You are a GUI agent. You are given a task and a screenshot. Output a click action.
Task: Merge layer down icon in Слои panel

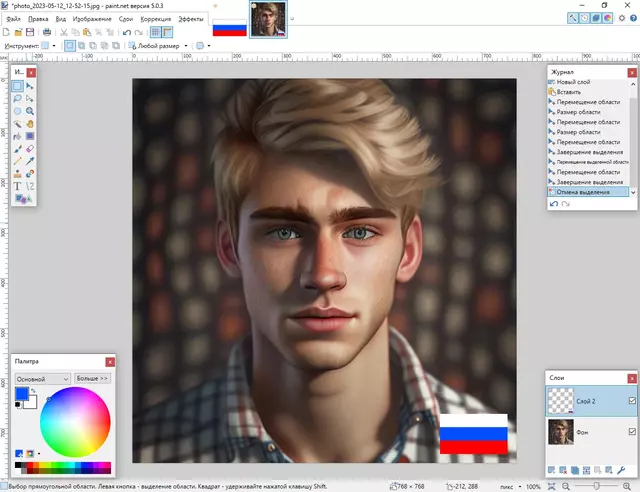click(586, 470)
